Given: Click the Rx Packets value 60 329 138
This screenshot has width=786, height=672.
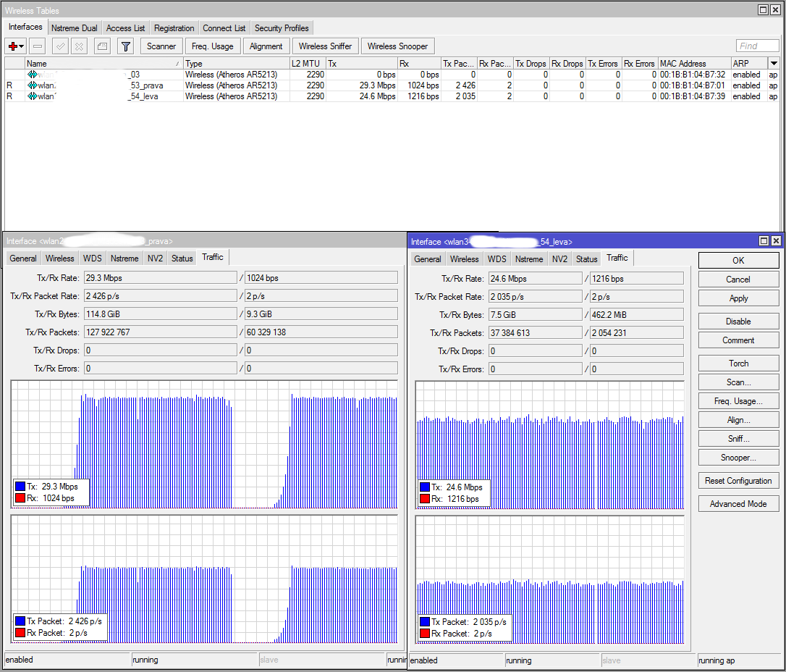Looking at the screenshot, I should [321, 332].
